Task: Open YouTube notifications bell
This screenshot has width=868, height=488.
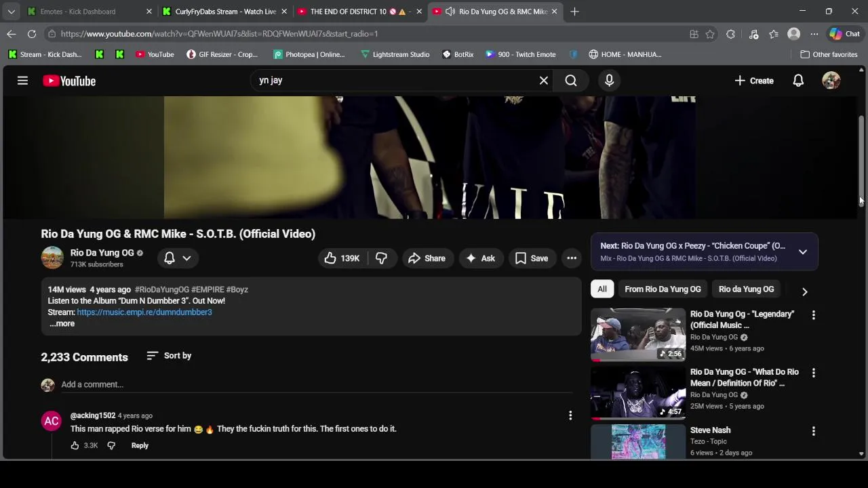Action: [798, 81]
